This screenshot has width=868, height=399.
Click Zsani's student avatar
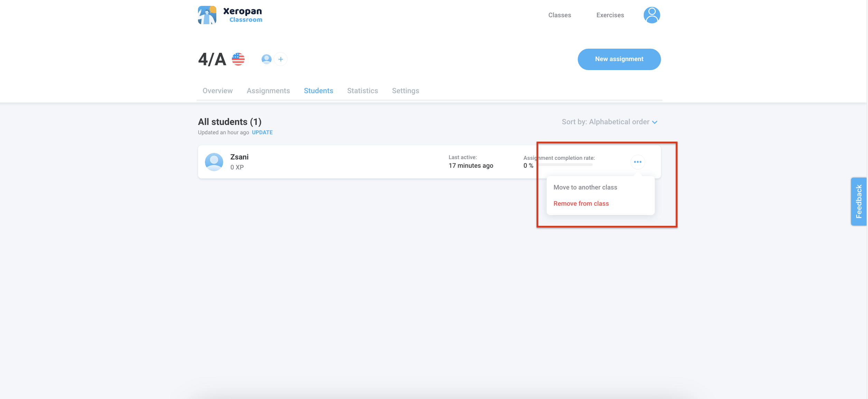214,162
